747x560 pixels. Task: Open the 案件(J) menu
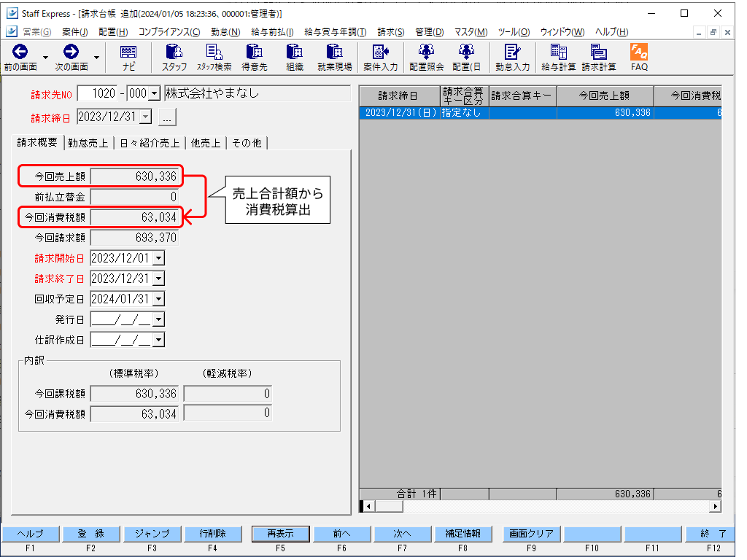coord(75,32)
